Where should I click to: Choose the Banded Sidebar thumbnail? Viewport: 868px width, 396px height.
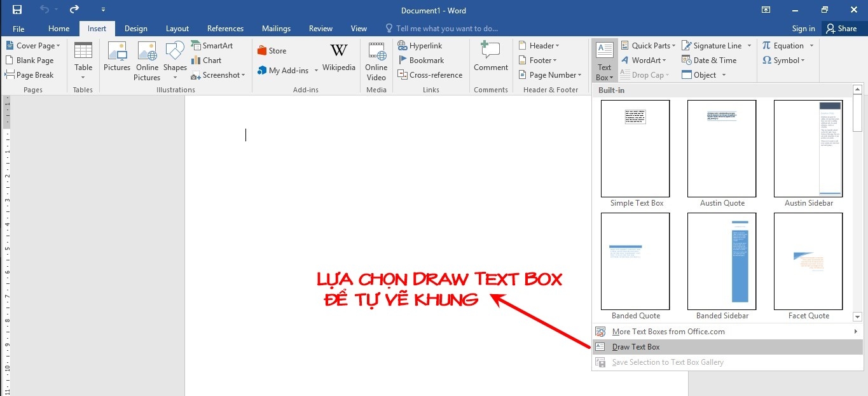[x=722, y=262]
